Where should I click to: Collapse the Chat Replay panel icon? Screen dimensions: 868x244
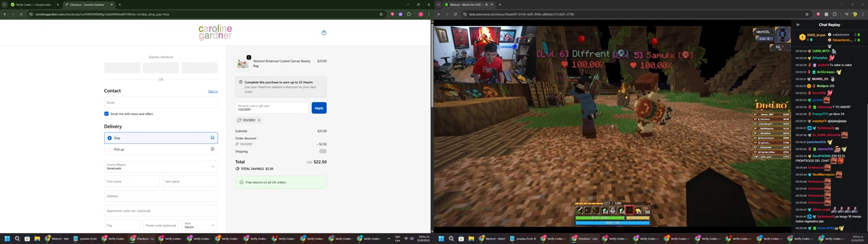798,25
